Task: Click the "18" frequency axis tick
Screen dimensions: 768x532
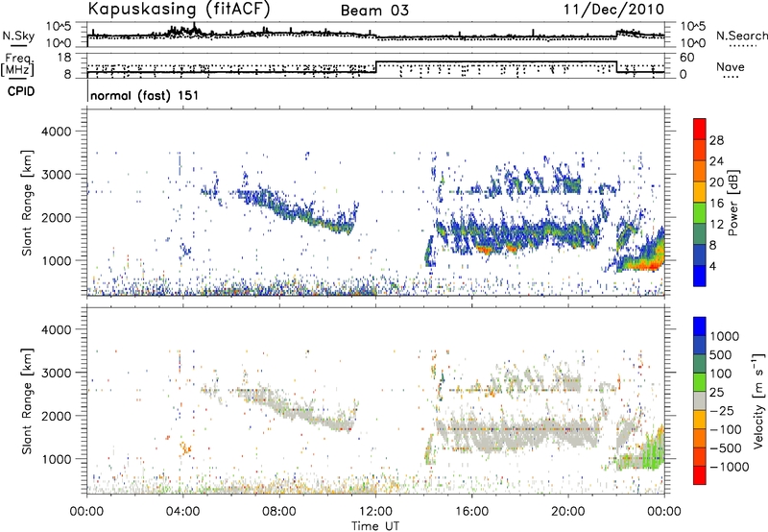Action: pyautogui.click(x=64, y=58)
